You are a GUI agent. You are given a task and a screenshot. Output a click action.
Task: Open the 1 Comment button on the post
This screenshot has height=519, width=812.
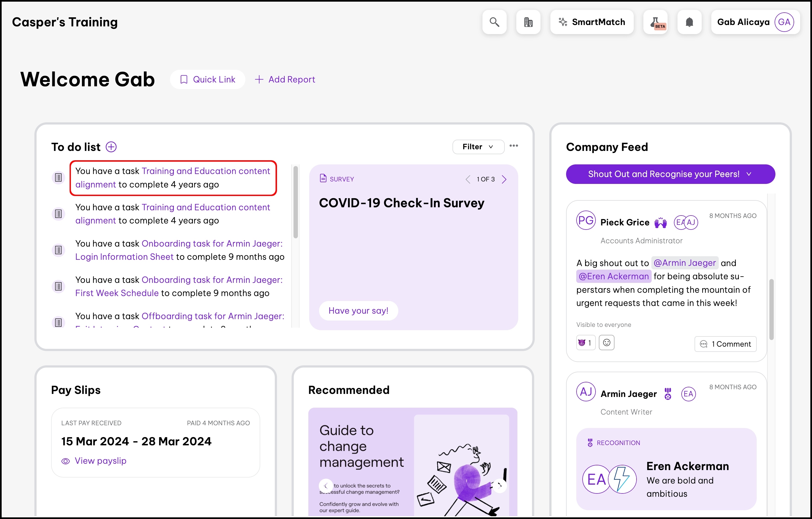(x=725, y=344)
